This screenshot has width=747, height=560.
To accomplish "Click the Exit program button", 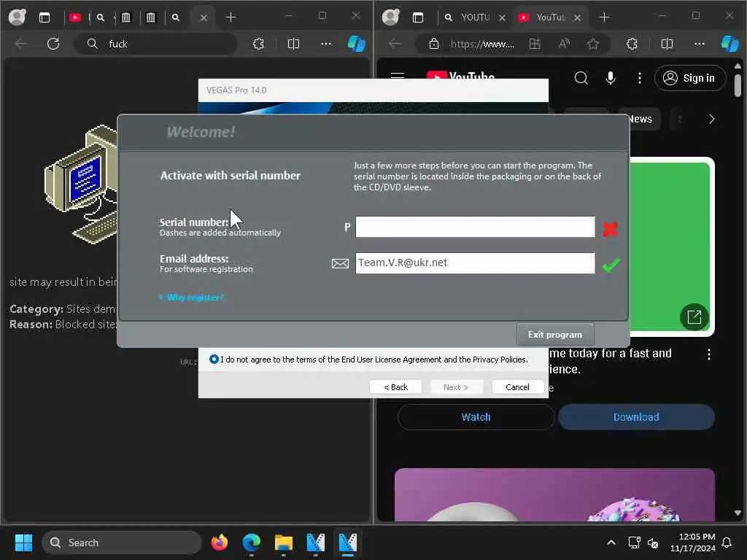I will click(555, 334).
